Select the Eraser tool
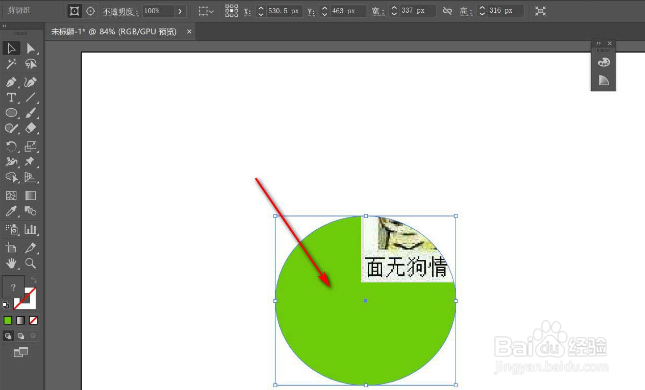This screenshot has height=390, width=645. point(30,128)
